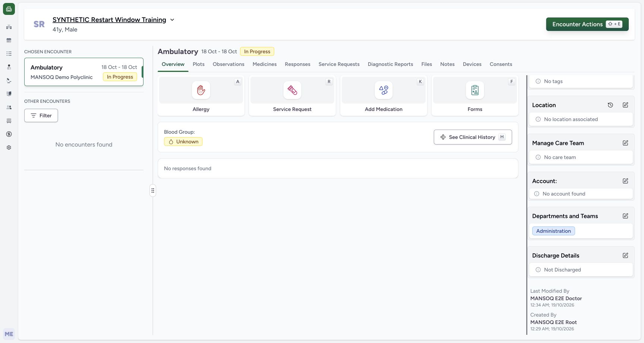
Task: Expand patient name dropdown chevron
Action: (172, 20)
